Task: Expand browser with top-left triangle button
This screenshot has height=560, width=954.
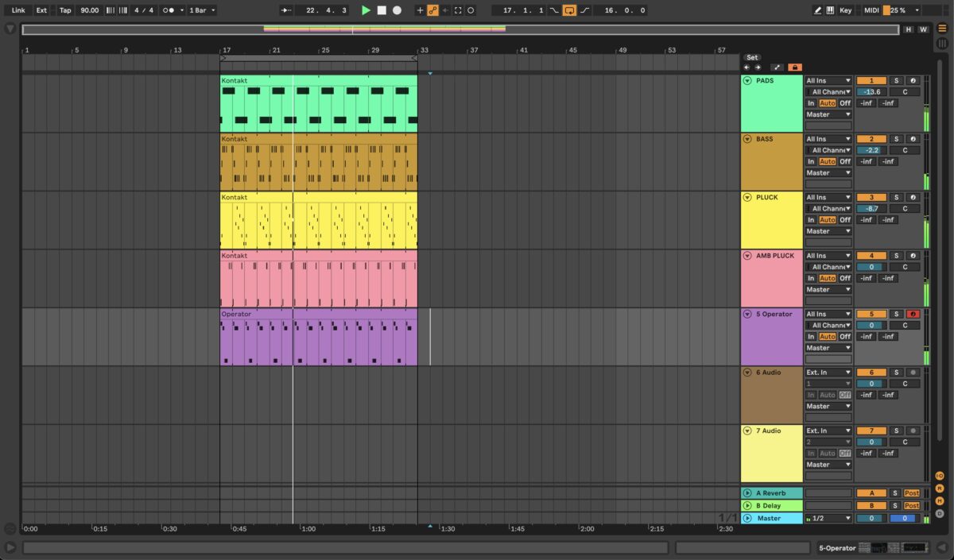Action: pos(10,29)
